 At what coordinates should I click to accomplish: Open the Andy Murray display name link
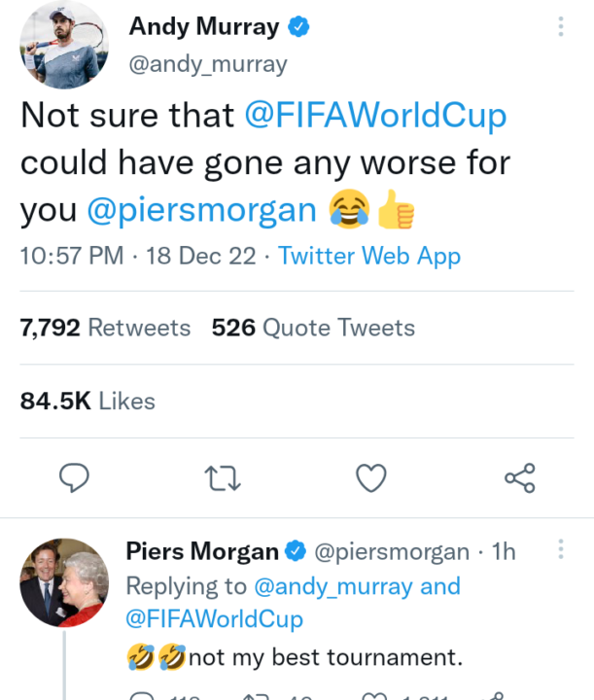203,27
